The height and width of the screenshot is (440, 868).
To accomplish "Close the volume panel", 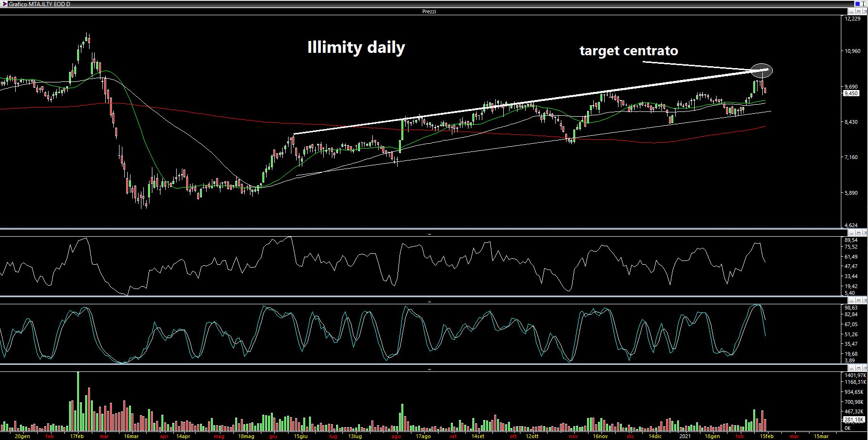I will point(864,368).
